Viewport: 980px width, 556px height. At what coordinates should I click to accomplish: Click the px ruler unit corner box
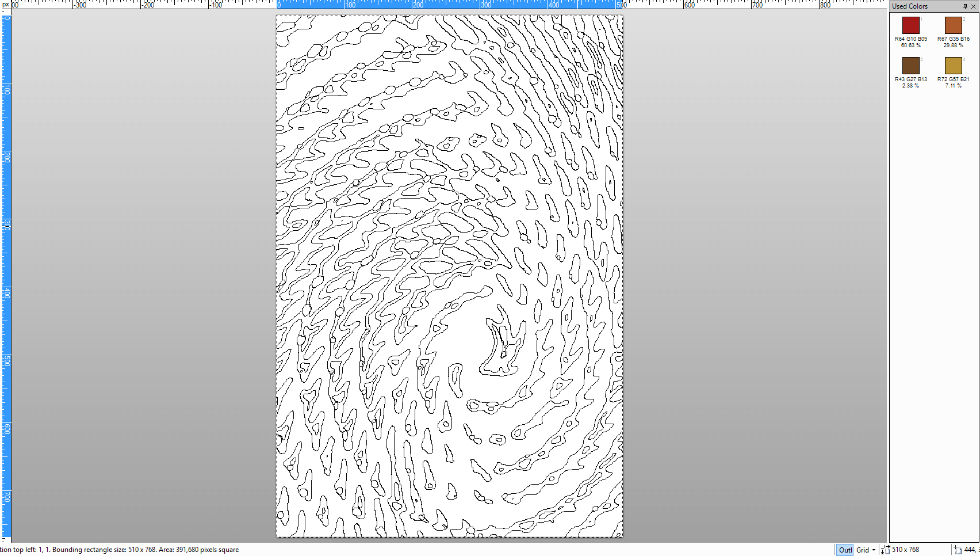tap(6, 5)
